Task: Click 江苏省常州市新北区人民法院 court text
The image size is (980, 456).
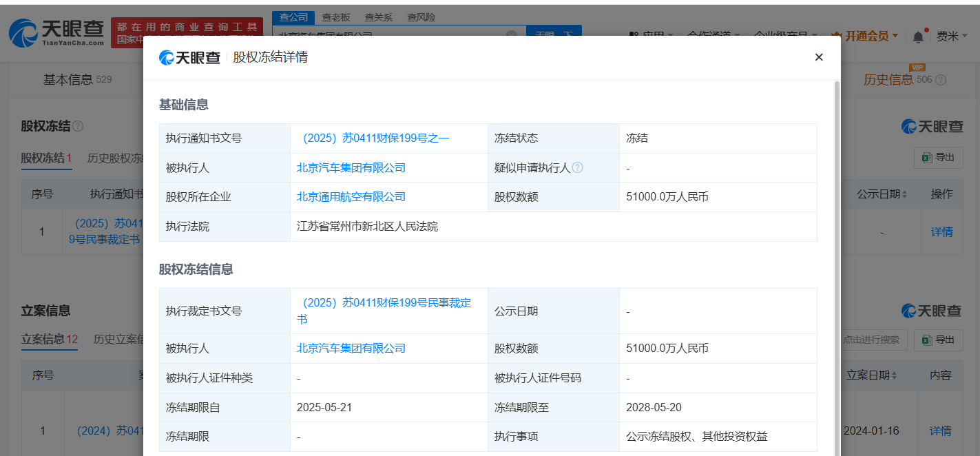Action: pyautogui.click(x=367, y=227)
